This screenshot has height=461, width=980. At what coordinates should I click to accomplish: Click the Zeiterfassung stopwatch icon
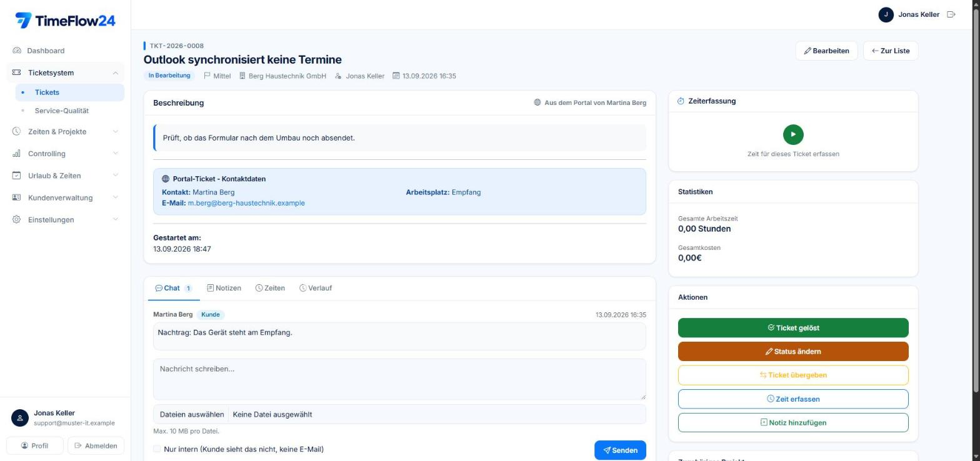coord(681,101)
